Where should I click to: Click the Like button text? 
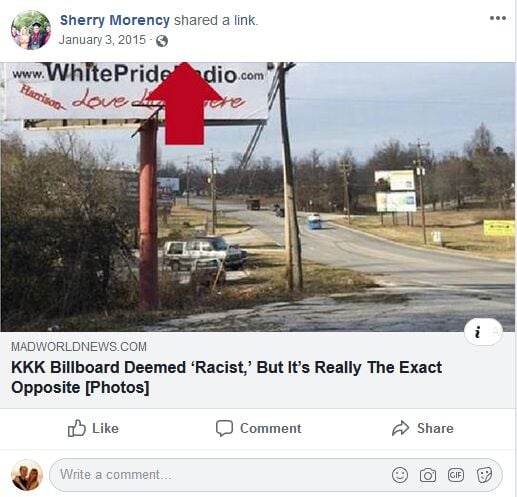(105, 428)
